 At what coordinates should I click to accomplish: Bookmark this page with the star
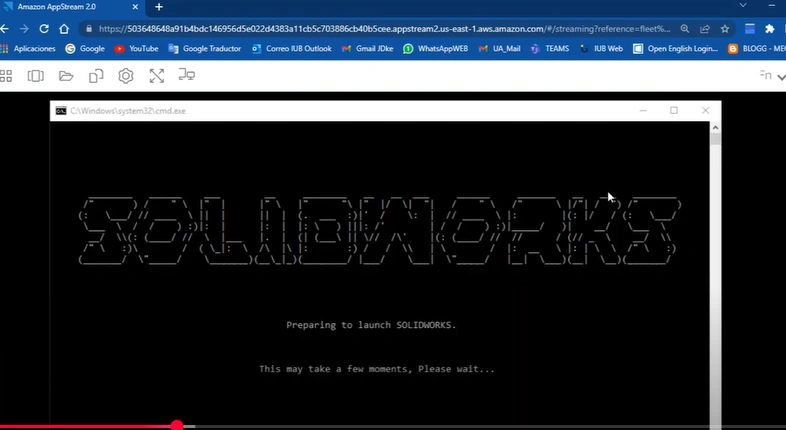pyautogui.click(x=725, y=29)
